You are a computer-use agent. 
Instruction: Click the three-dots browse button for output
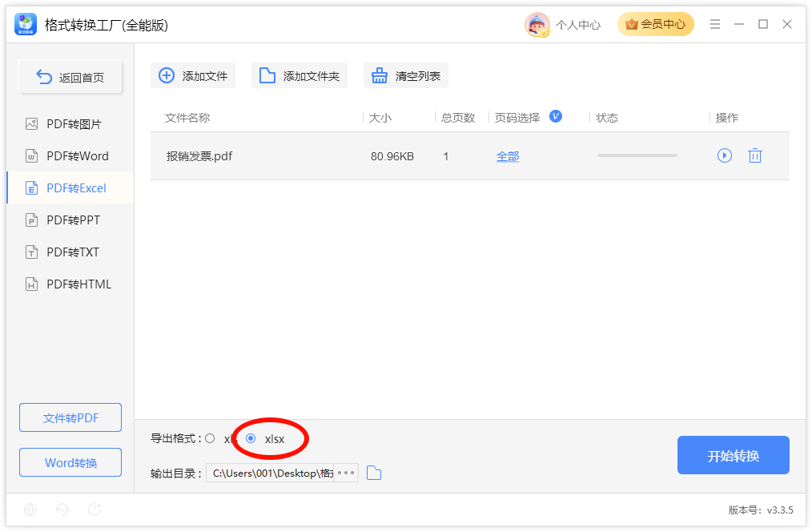[x=346, y=473]
